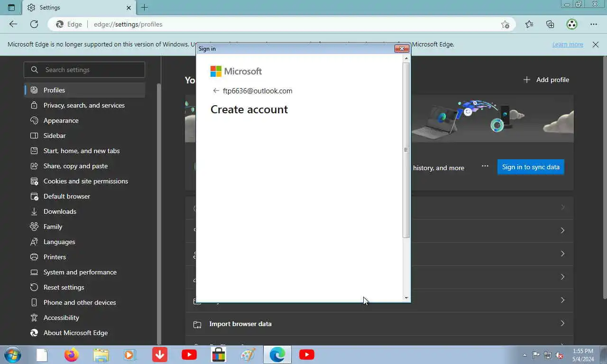
Task: Open the Collections icon in toolbar
Action: (550, 24)
